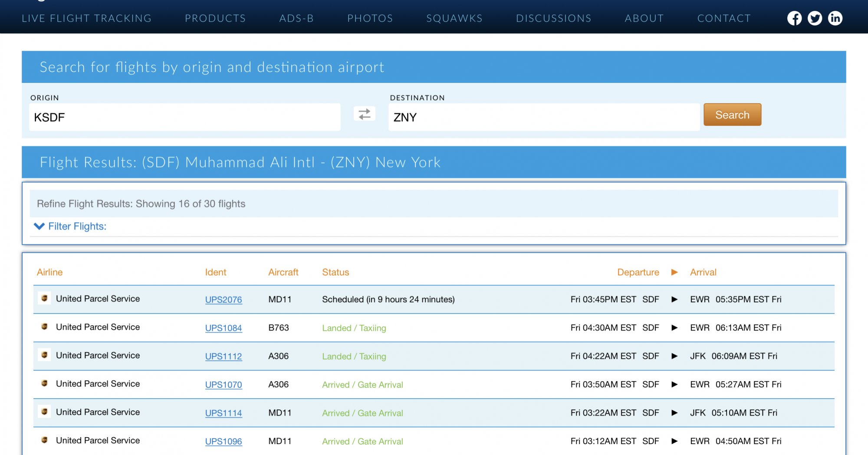Screen dimensions: 868x455
Task: Open the Squawks menu
Action: pyautogui.click(x=454, y=18)
